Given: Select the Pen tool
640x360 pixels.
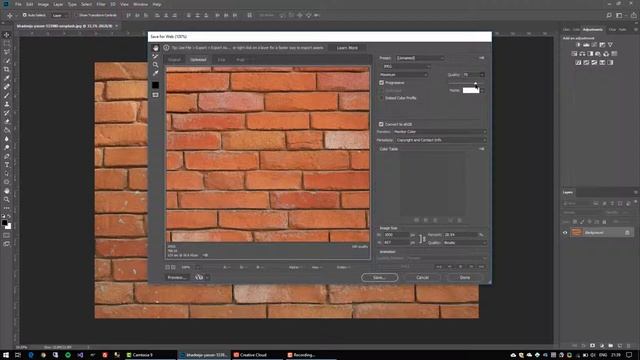Looking at the screenshot, I should tap(7, 156).
